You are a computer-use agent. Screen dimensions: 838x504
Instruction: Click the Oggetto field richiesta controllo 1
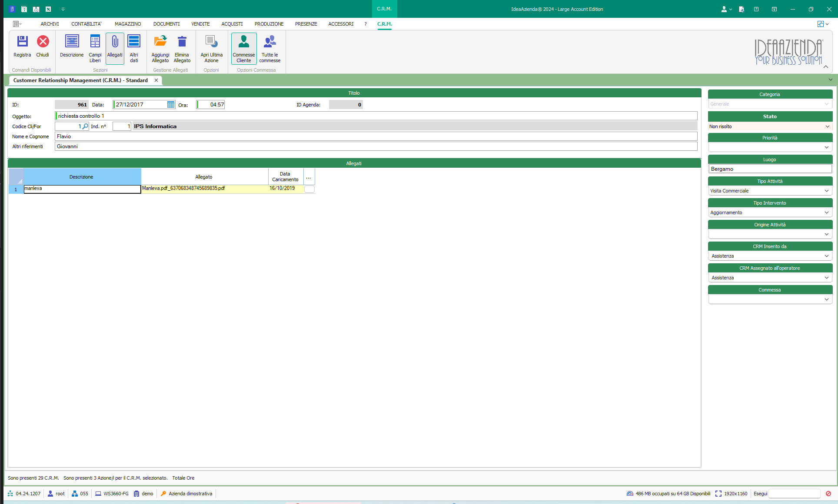click(376, 116)
